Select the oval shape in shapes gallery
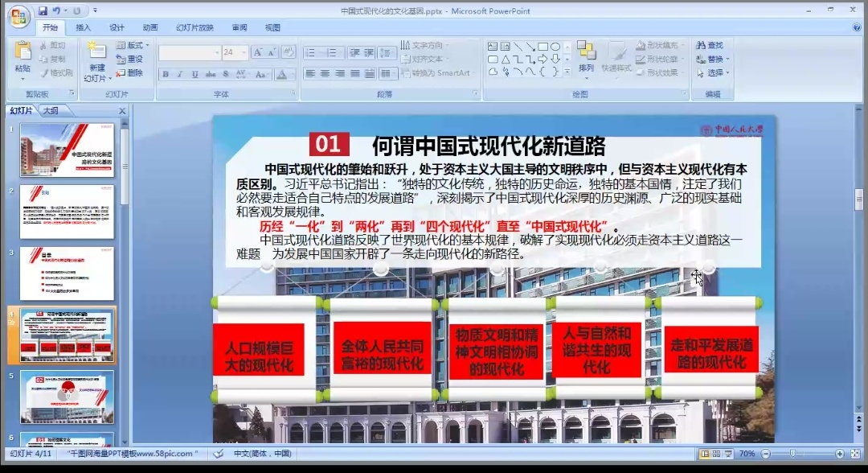The height and width of the screenshot is (473, 868). [555, 47]
